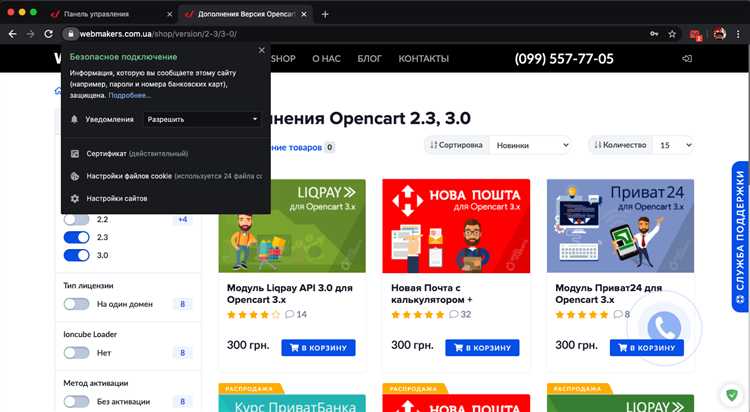Click comments icon on Новая Почта card
Viewport: 750px width, 412px height.
(x=453, y=314)
